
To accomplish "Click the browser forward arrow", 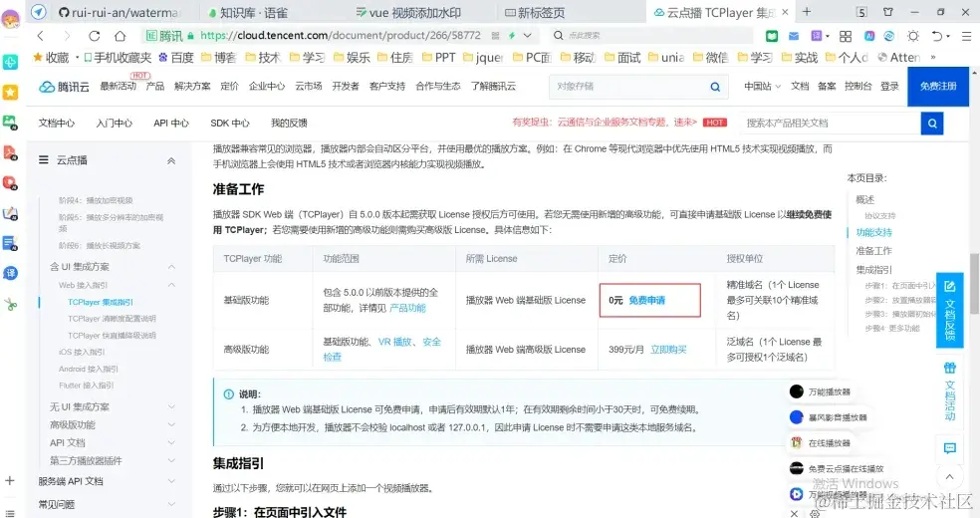I will point(67,36).
